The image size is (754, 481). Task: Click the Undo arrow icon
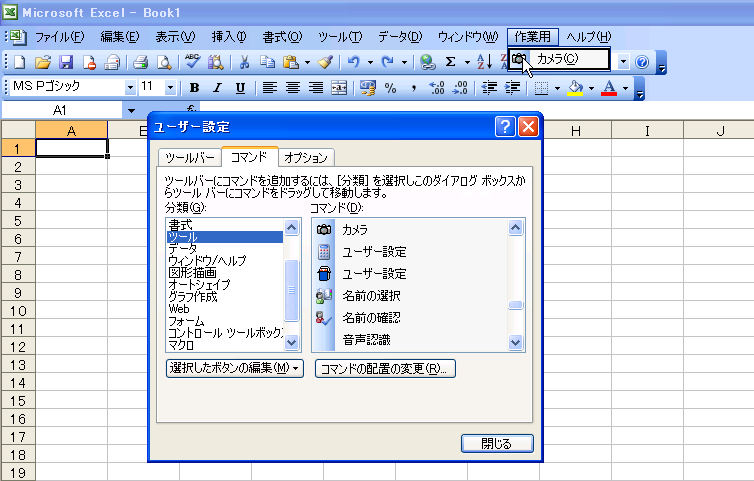354,62
